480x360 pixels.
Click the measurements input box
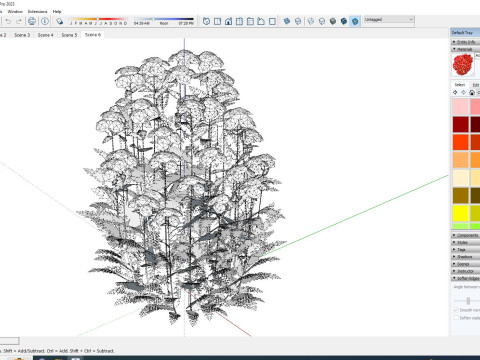[x=9, y=341]
